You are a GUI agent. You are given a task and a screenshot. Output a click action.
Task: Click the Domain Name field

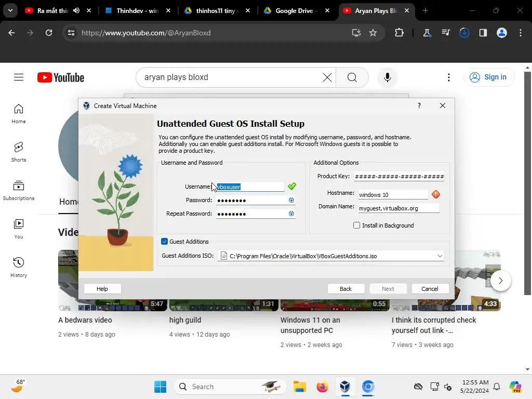point(398,208)
